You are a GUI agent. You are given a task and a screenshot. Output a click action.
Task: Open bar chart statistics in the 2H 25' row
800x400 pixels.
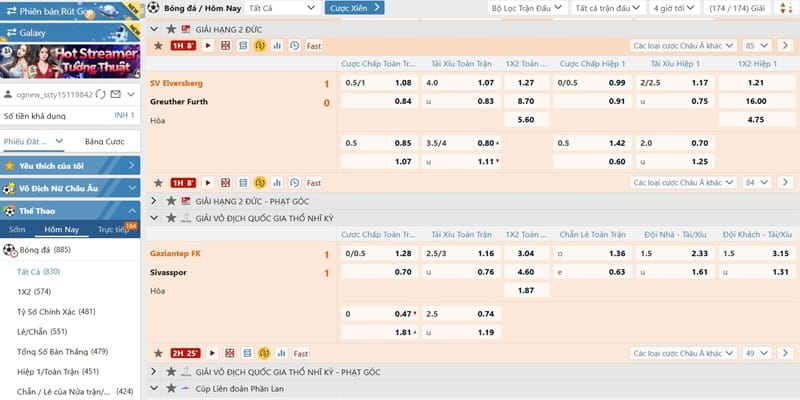pos(281,353)
